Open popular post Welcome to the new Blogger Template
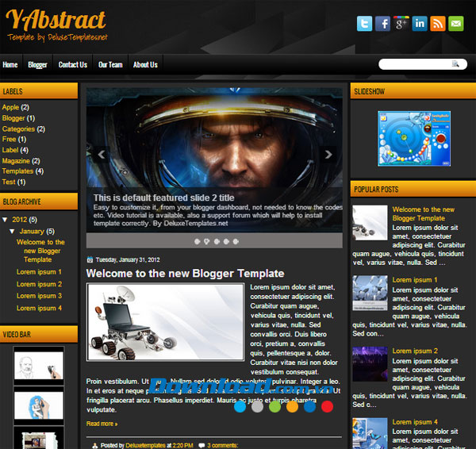476x449 pixels. 423,213
